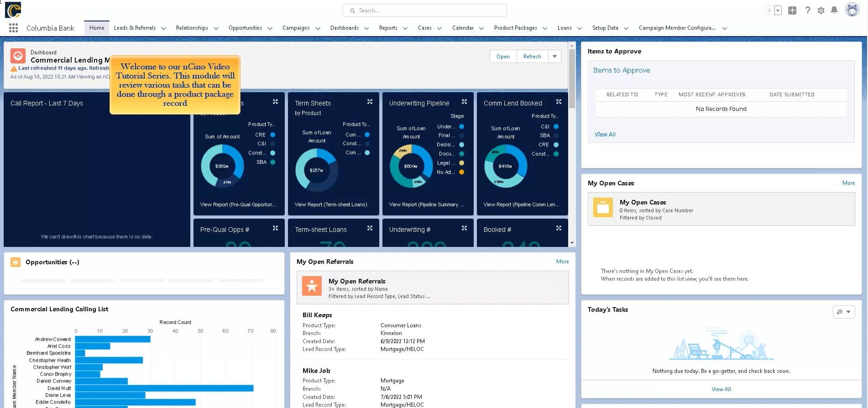Click the My Open Referrals list title
The image size is (868, 408).
357,281
